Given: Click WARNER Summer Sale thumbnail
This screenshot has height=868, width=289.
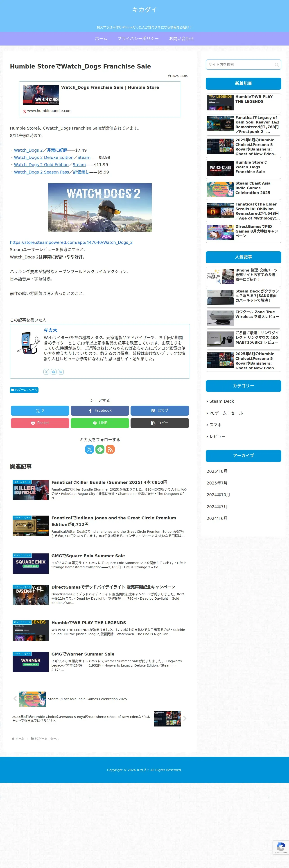Looking at the screenshot, I should 31,662.
